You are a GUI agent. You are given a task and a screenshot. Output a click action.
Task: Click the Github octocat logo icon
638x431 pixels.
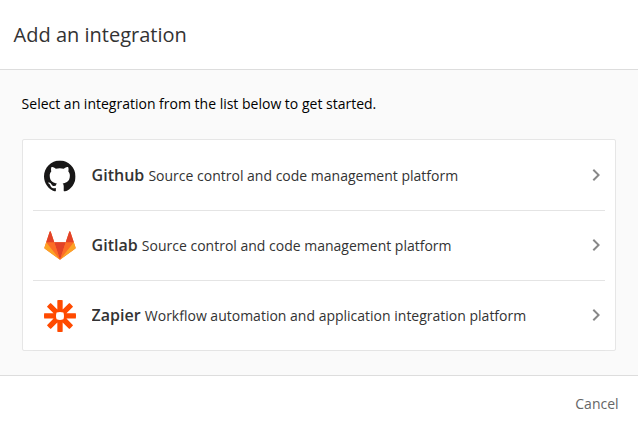point(60,176)
